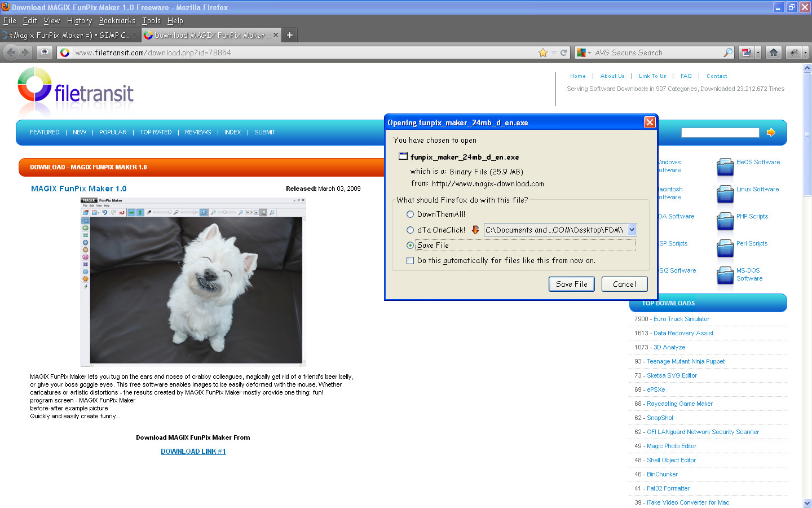The image size is (812, 508).
Task: Click the magnifier in AVG Secure Search
Action: pyautogui.click(x=728, y=52)
